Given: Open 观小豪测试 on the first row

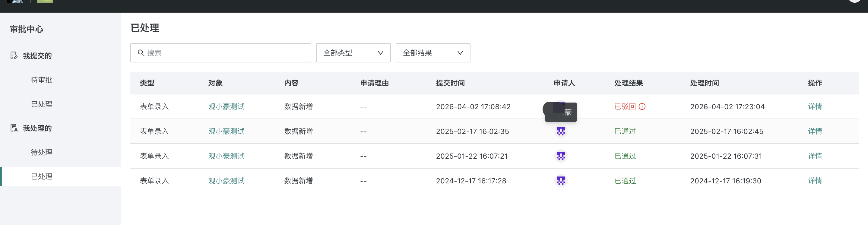Looking at the screenshot, I should coord(226,106).
